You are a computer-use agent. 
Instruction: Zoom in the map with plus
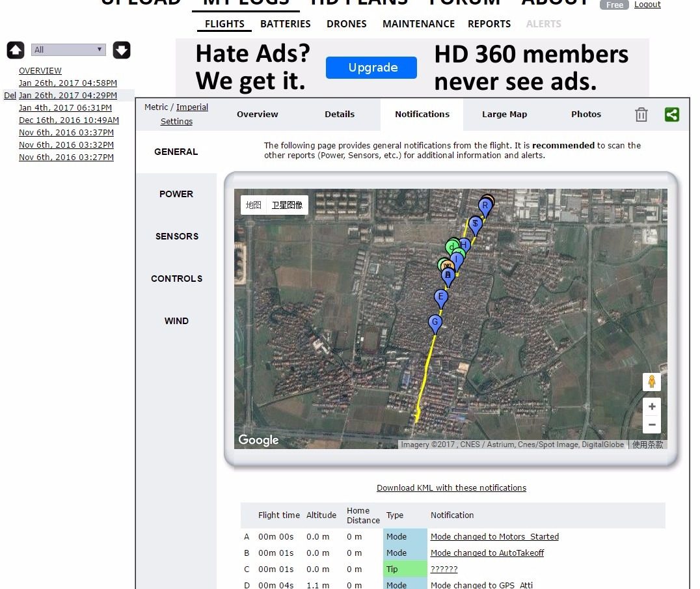tap(652, 406)
